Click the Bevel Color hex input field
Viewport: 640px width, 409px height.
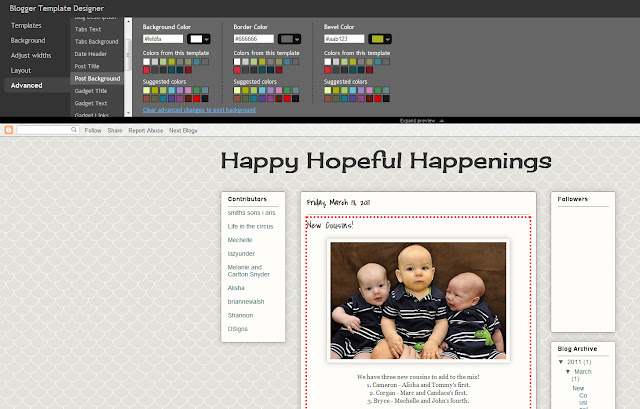click(344, 39)
